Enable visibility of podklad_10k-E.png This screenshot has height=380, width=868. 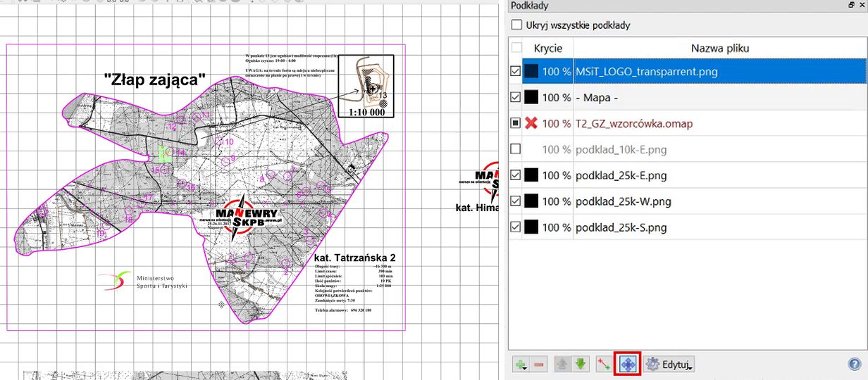(516, 149)
